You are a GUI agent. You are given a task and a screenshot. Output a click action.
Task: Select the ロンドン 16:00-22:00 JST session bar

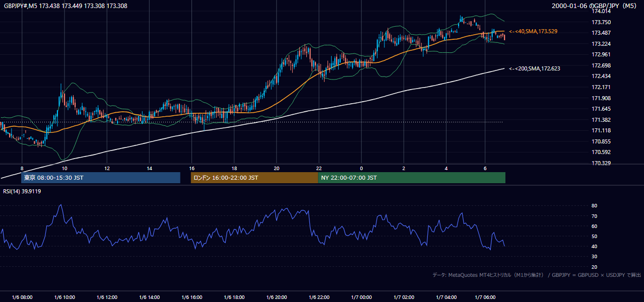click(254, 178)
